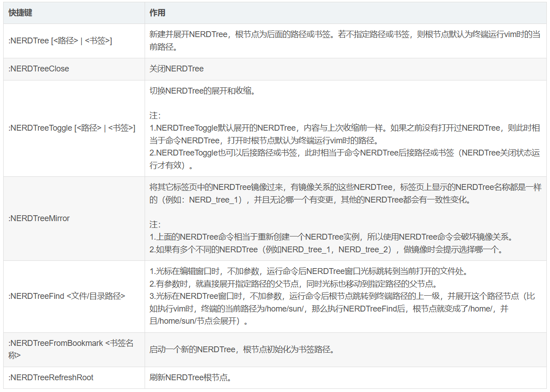
Task: Click the line starting 2.有参数时，就直接展开指定路径
Action: [293, 284]
